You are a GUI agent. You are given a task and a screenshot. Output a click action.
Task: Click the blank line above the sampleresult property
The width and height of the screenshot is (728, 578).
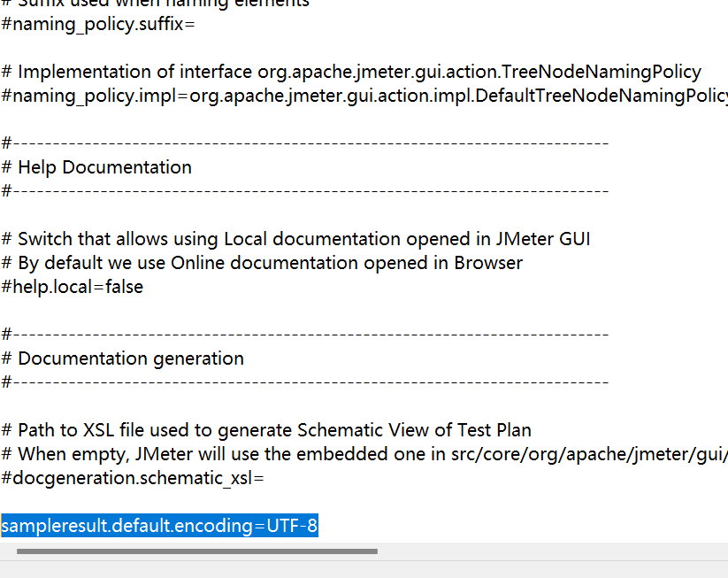[x=364, y=502]
